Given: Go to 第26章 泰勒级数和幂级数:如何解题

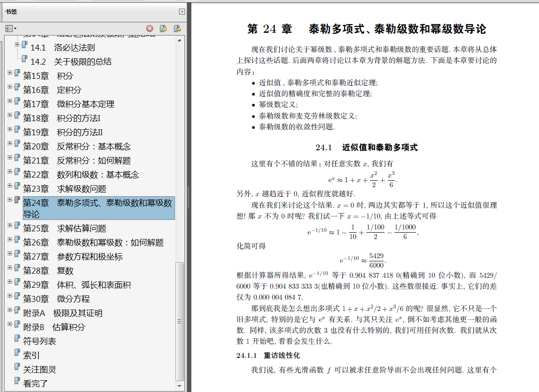Looking at the screenshot, I should pos(93,242).
